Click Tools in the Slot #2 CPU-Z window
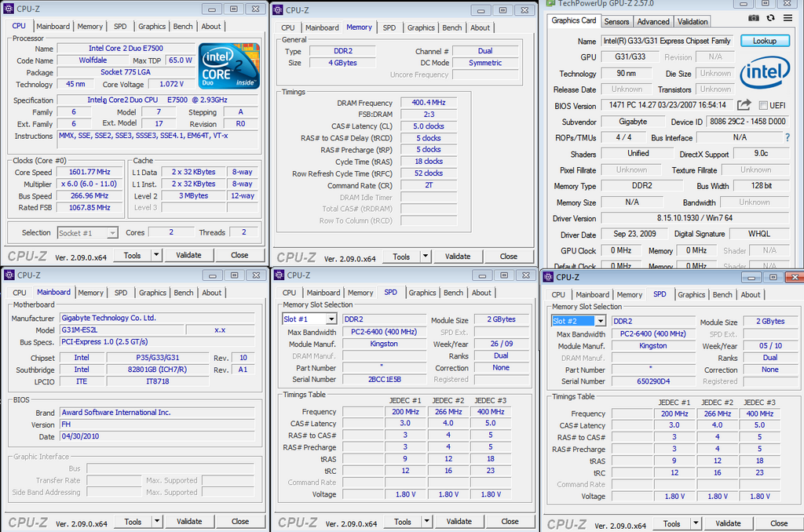This screenshot has width=804, height=532. coord(671,523)
